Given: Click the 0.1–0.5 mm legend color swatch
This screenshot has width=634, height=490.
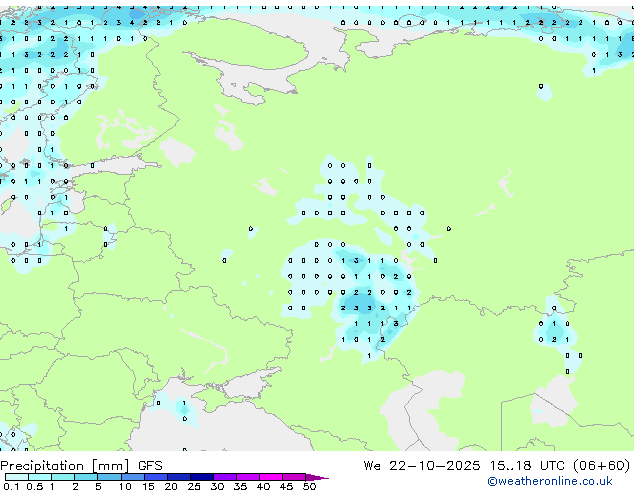Looking at the screenshot, I should click(17, 477).
